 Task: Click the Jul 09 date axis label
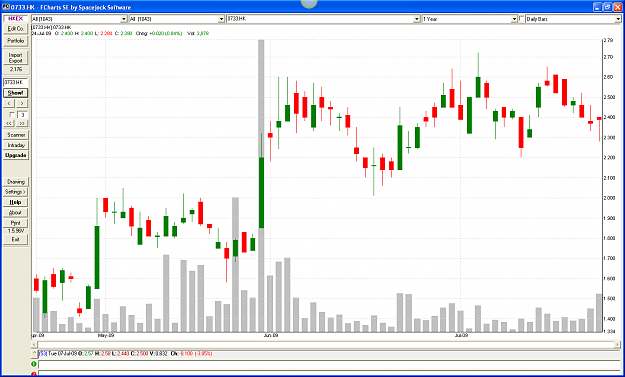(x=461, y=336)
